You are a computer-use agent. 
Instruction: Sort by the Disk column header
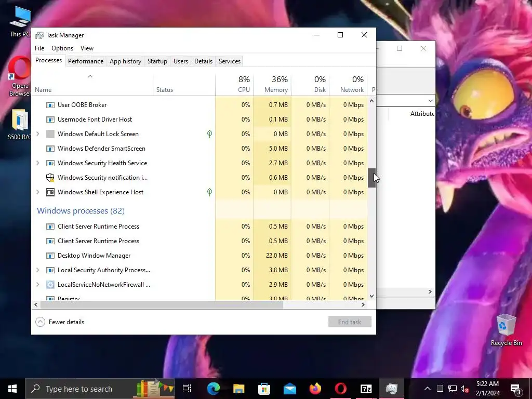(311, 85)
